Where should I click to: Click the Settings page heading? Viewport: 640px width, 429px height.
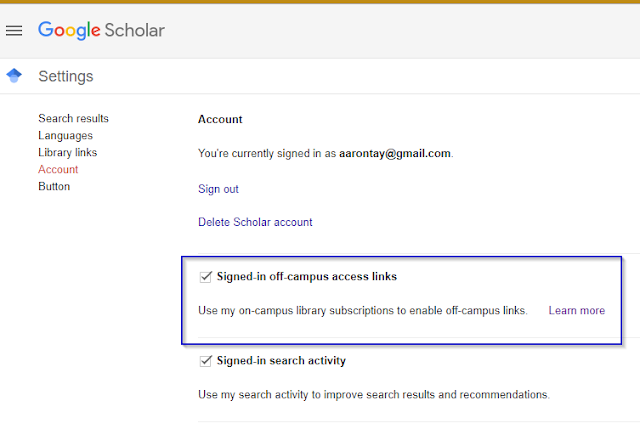tap(66, 76)
